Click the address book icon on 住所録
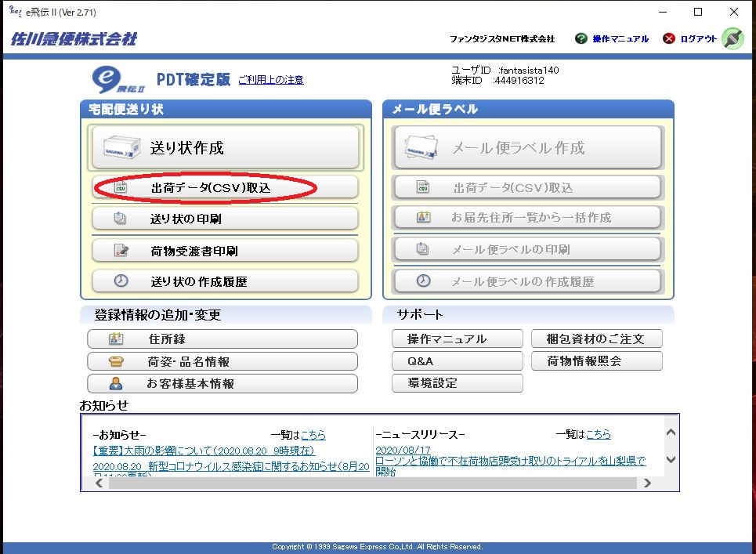The image size is (756, 554). (x=116, y=339)
